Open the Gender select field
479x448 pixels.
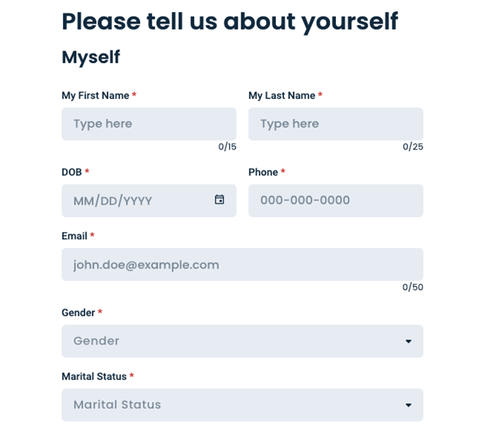(x=231, y=341)
